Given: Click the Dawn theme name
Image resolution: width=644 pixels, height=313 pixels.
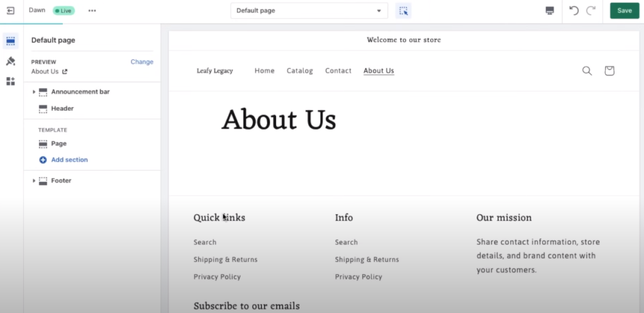Looking at the screenshot, I should (x=37, y=10).
